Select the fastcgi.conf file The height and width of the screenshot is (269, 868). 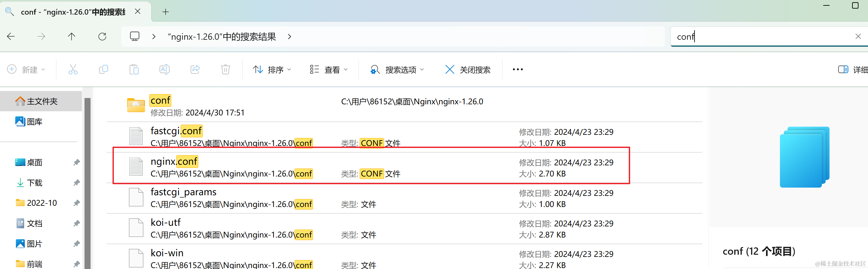404,136
